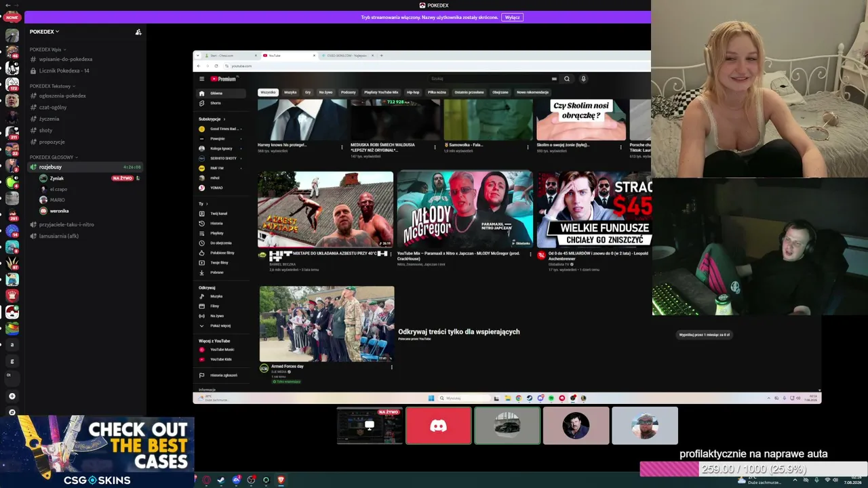Expand Pokaż więcej under Odkrywaj
This screenshot has width=868, height=488.
[221, 325]
